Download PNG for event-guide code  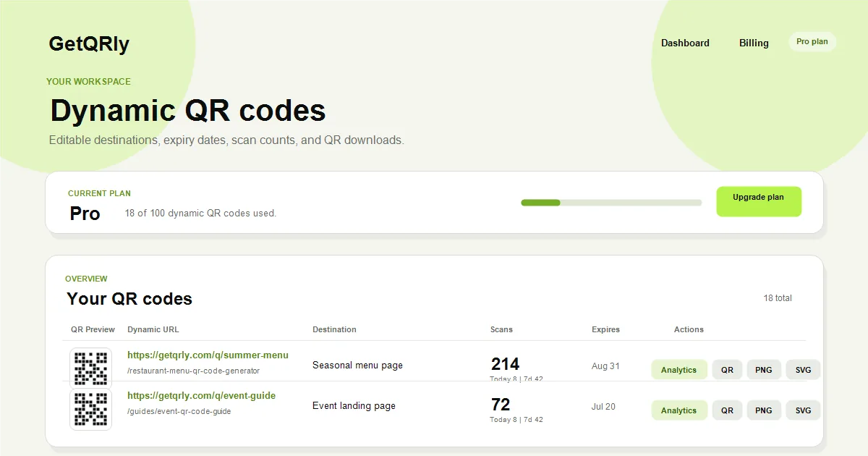pos(764,410)
